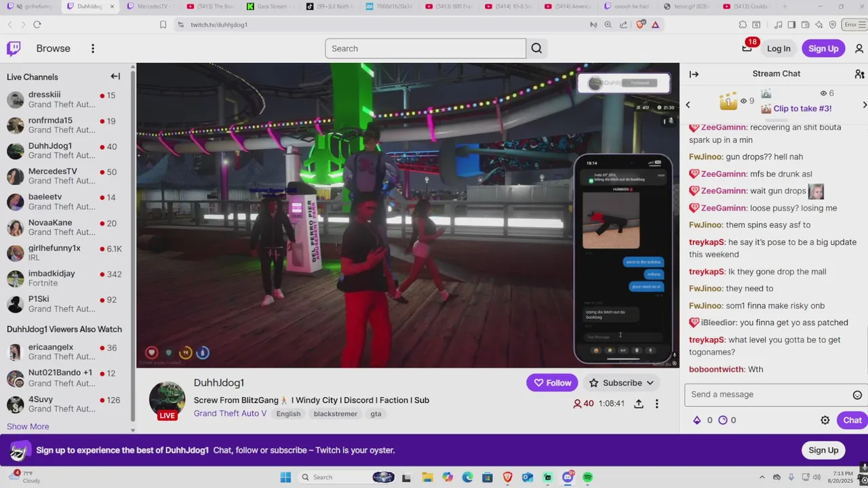Click Show More channels link
Screen dimensions: 868x488
point(28,426)
